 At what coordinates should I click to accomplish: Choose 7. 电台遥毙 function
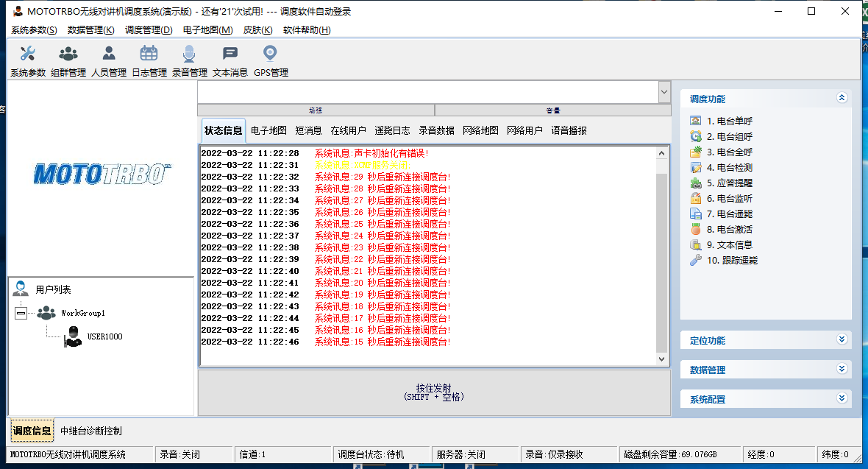pos(722,214)
